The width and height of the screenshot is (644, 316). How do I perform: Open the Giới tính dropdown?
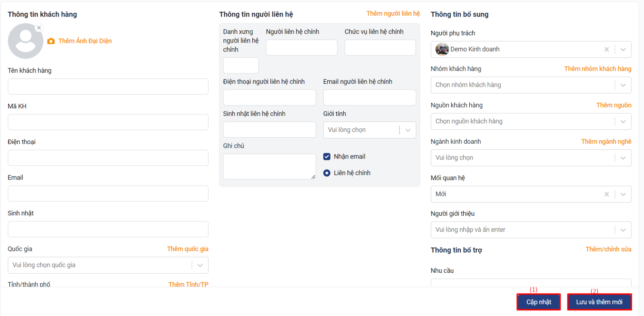coord(408,130)
